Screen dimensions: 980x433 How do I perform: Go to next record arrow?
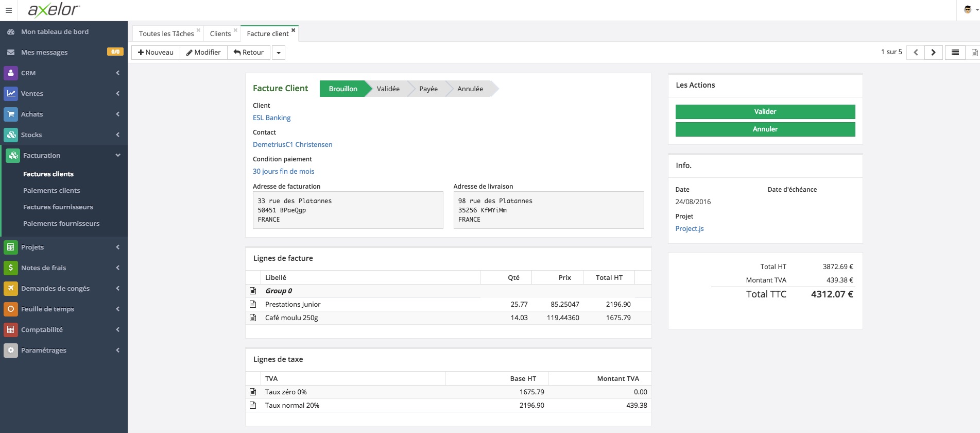click(x=933, y=53)
